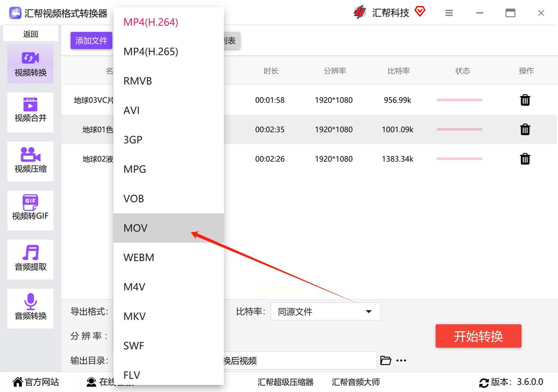
Task: Click the 操作 column header
Action: 526,71
